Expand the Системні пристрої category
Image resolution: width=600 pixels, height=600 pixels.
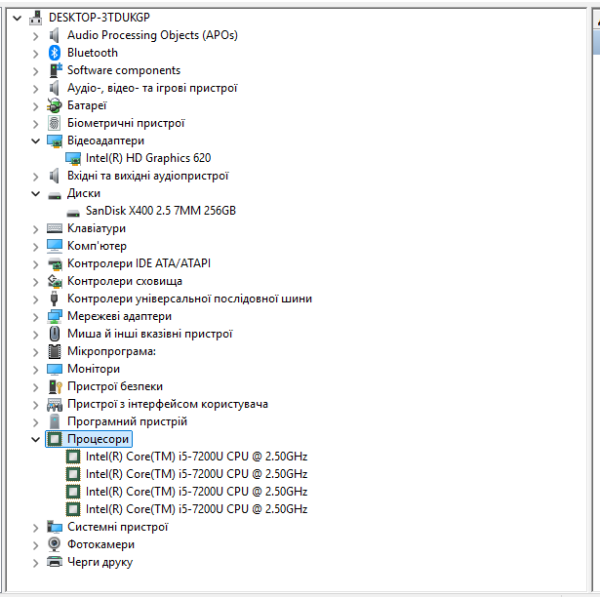click(x=36, y=528)
